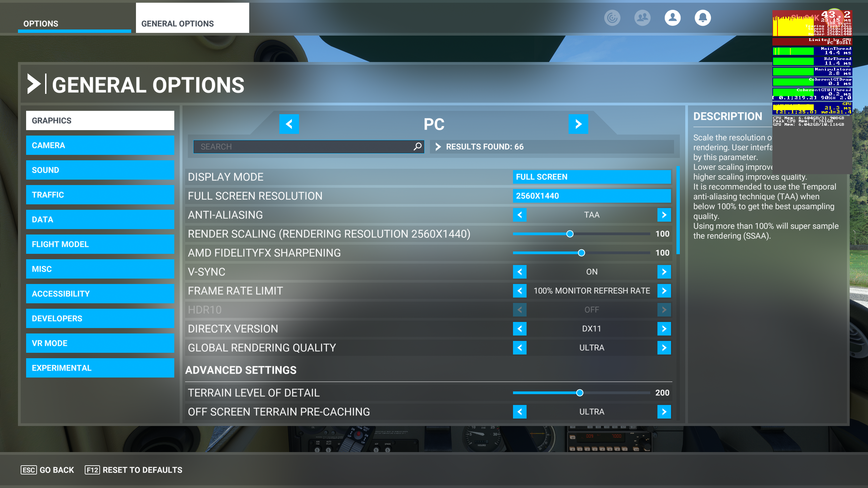Click search magnifier icon
Viewport: 868px width, 488px height.
(x=417, y=146)
